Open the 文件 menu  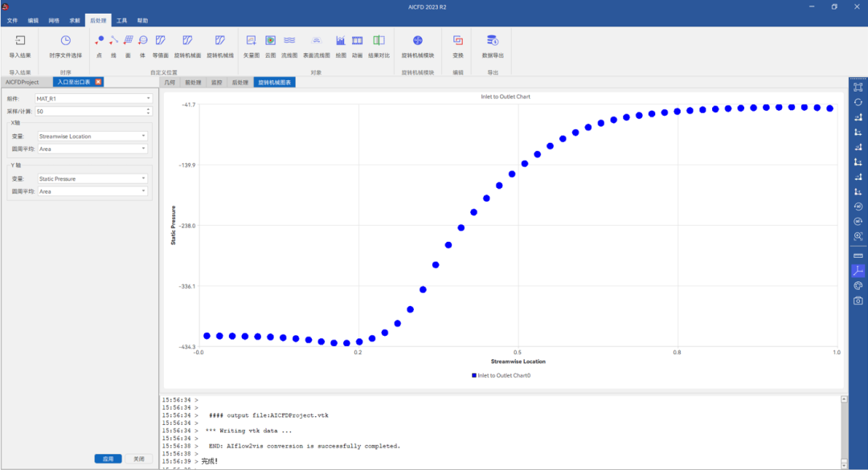(12, 20)
